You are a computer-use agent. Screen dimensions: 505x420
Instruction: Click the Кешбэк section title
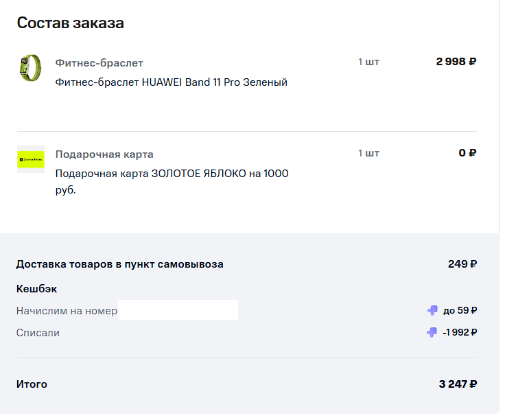tap(36, 289)
